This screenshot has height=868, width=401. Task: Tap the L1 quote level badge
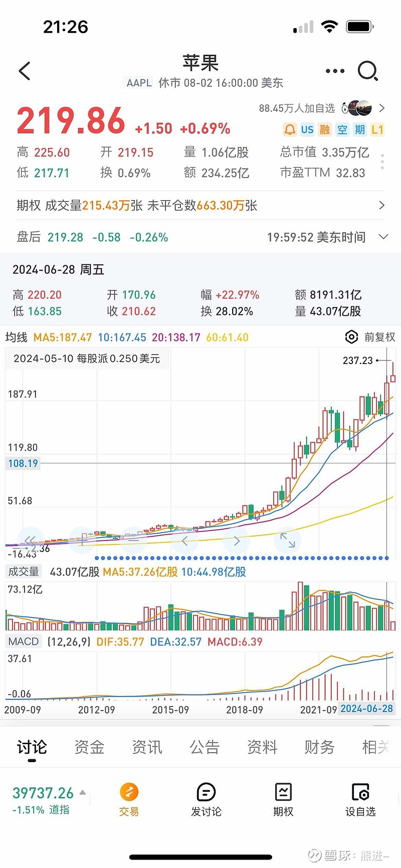tap(377, 130)
